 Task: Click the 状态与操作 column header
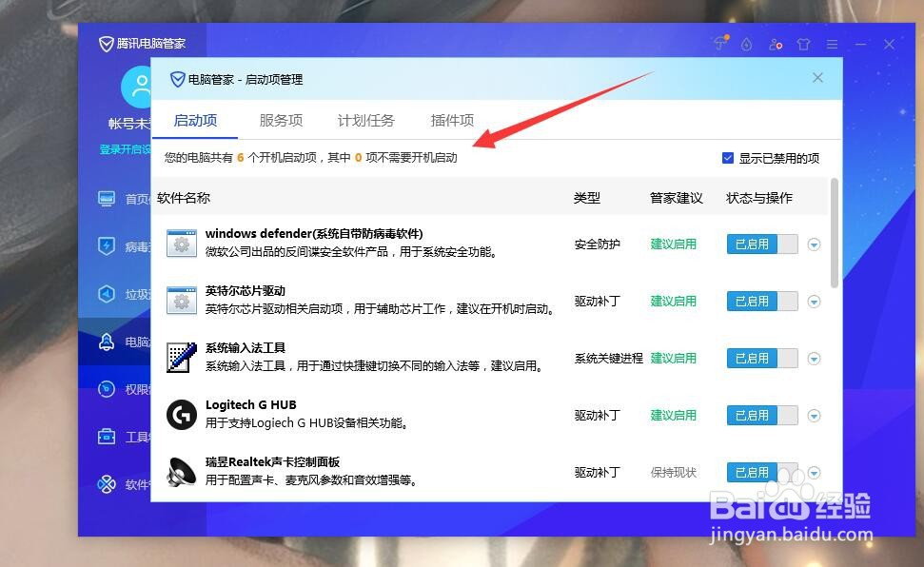point(759,198)
